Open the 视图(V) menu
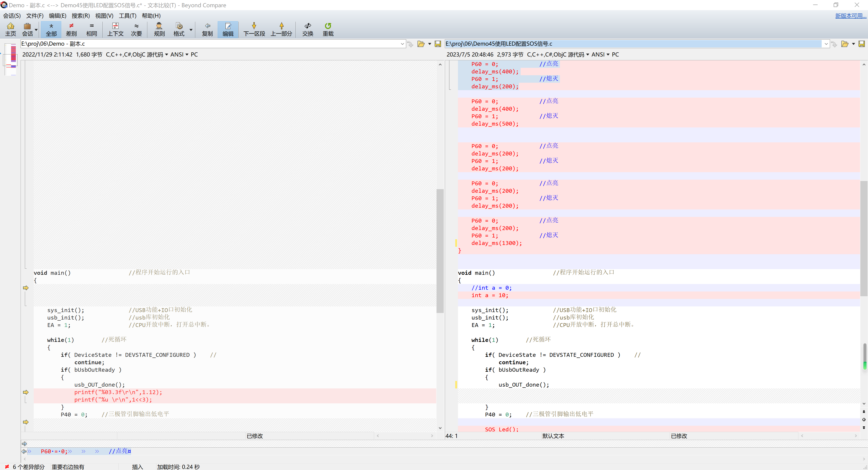This screenshot has height=470, width=868. click(104, 16)
